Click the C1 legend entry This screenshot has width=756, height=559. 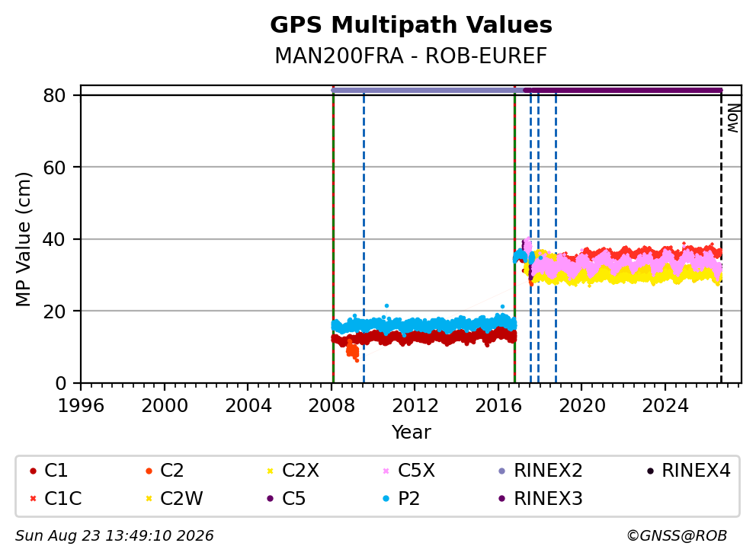pyautogui.click(x=48, y=471)
